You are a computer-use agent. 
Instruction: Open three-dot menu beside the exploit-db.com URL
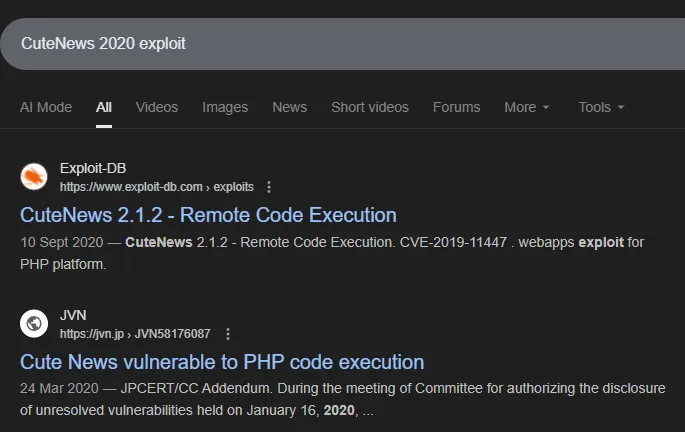268,187
